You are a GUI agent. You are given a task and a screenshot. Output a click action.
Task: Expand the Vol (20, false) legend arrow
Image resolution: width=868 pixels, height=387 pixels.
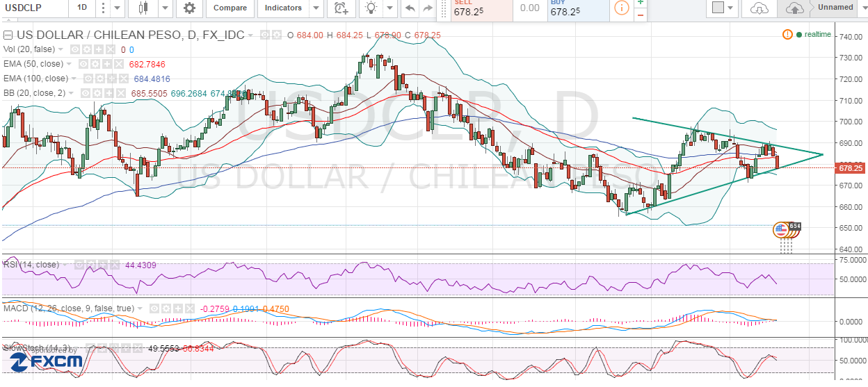61,49
